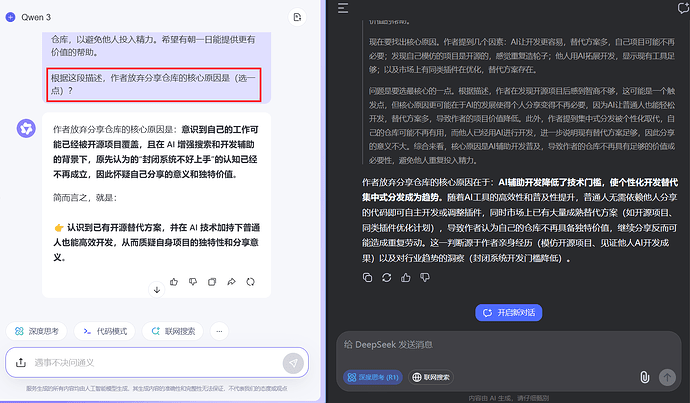Click the Qwen send message button
This screenshot has width=690, height=403.
[293, 363]
